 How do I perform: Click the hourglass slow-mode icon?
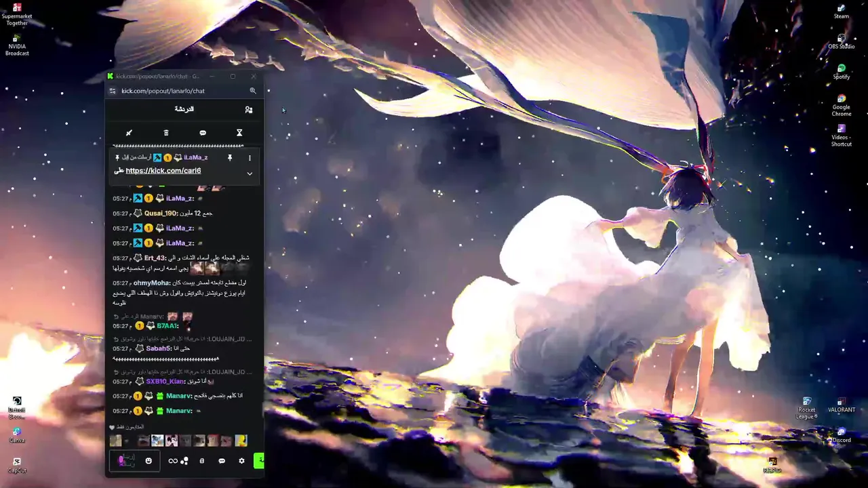(239, 133)
